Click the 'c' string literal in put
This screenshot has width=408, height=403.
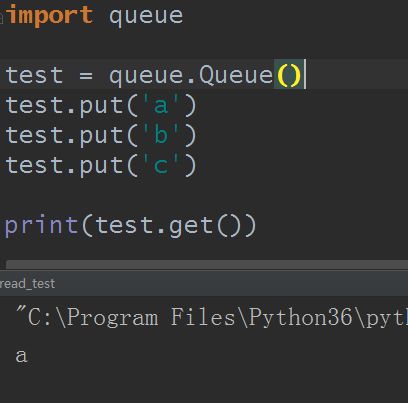click(x=161, y=165)
